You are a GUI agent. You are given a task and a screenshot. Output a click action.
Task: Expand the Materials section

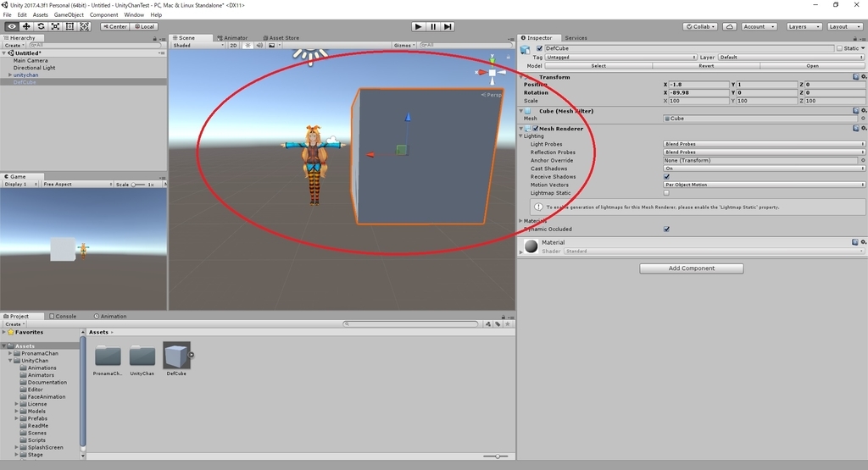tap(521, 221)
